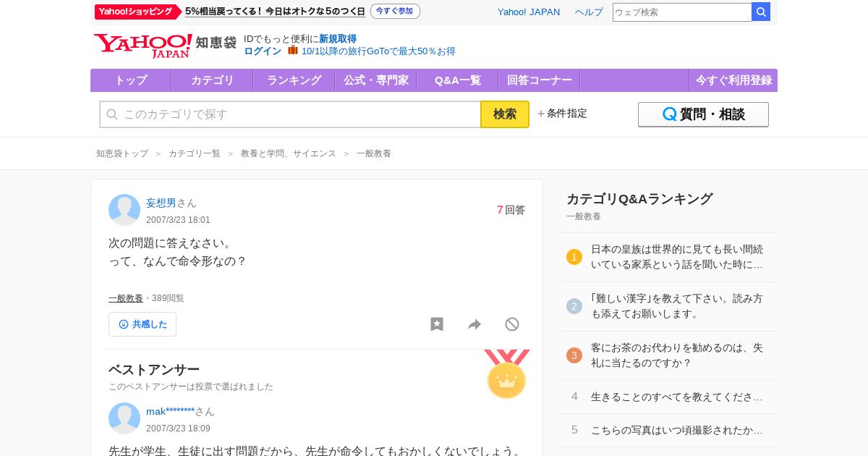868x456 pixels.
Task: Open ranking item 「難しい漢字」を教えて下さい
Action: coord(677,306)
